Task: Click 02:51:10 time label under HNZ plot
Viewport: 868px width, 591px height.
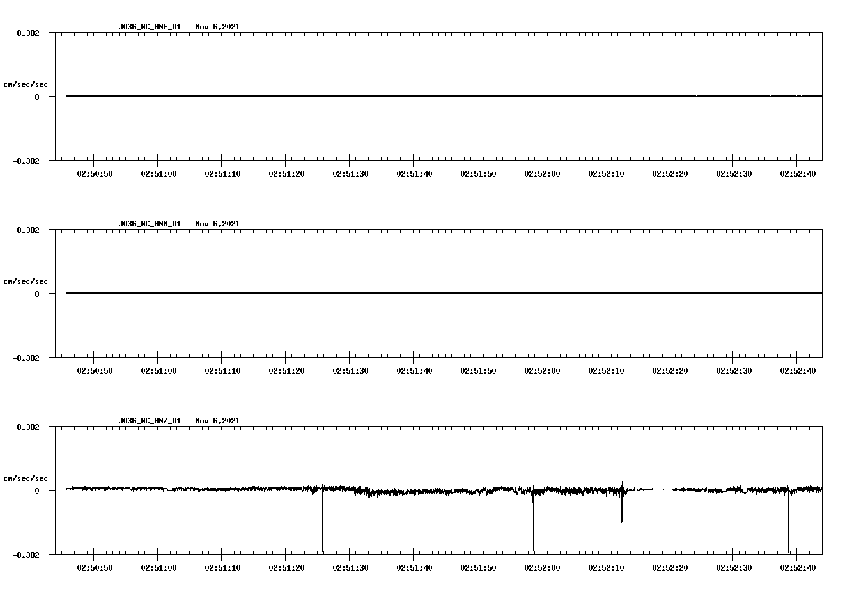Action: click(222, 568)
